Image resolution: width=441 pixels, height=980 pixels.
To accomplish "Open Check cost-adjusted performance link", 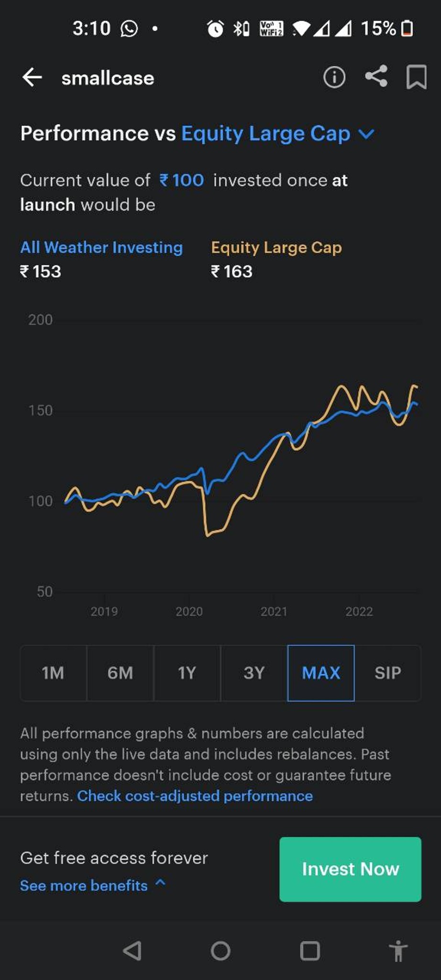I will pos(195,796).
